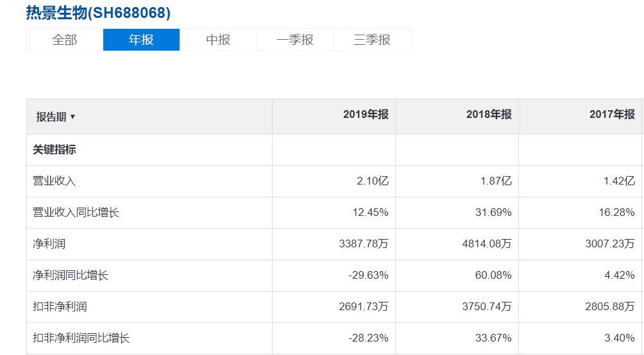Select the 扣非净利润同比增长 row label
This screenshot has width=644, height=355.
81,338
